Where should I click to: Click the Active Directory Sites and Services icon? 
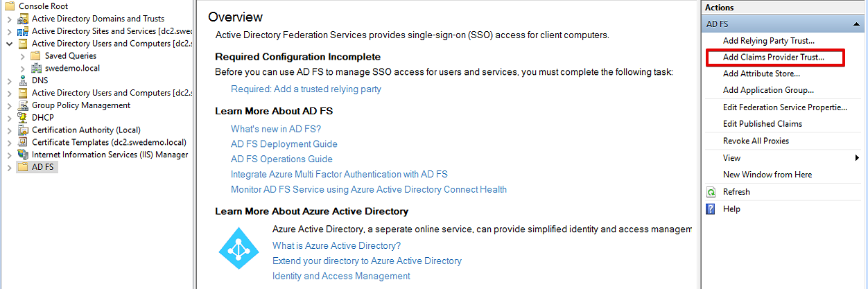23,31
